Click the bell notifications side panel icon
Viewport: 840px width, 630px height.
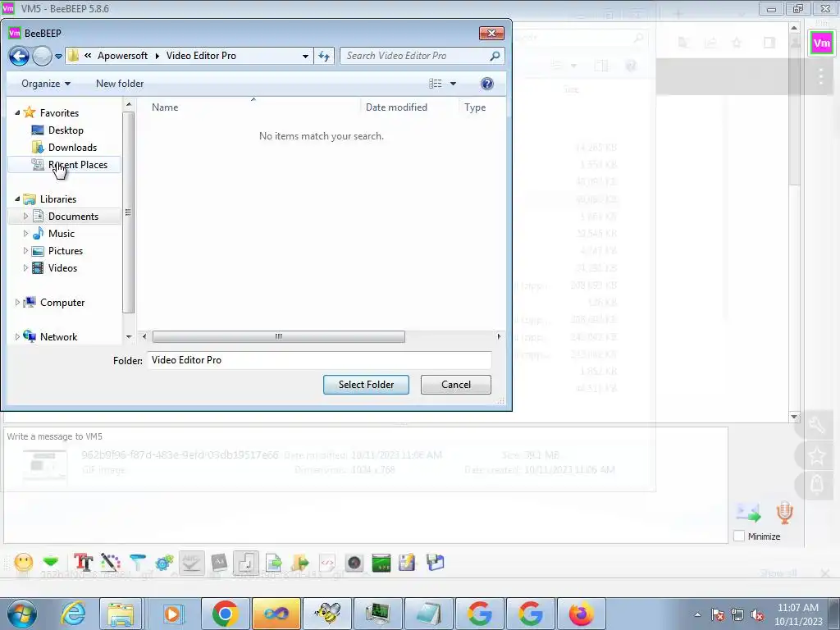click(x=817, y=485)
